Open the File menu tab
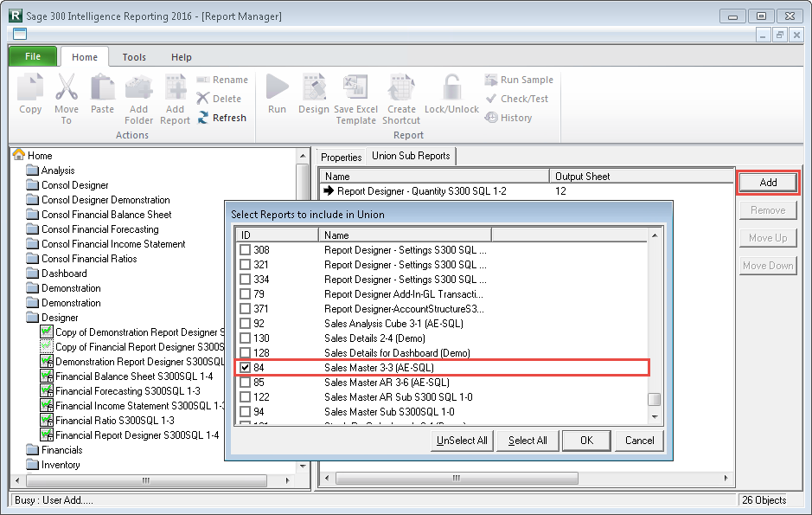 (x=33, y=56)
